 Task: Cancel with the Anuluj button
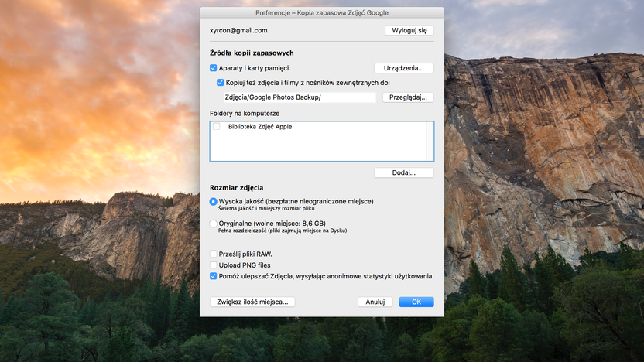tap(375, 302)
